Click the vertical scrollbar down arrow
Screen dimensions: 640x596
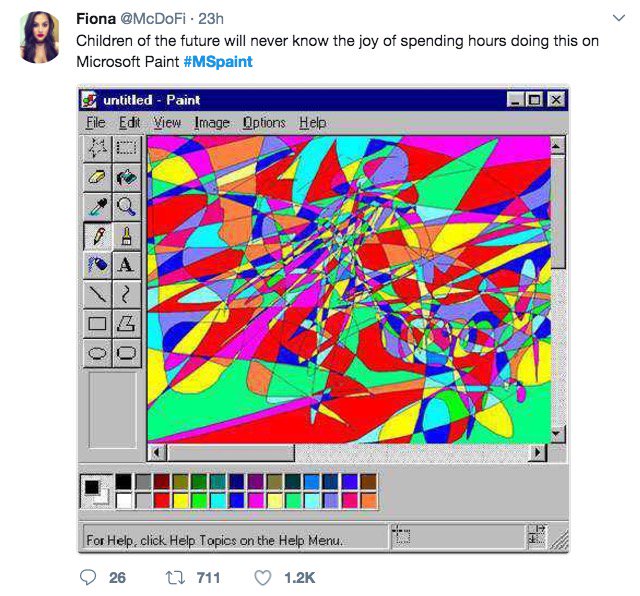[558, 434]
